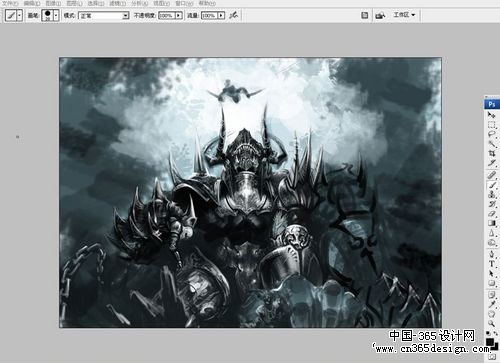
Task: Reset to default foreground/background colors
Action: click(488, 333)
